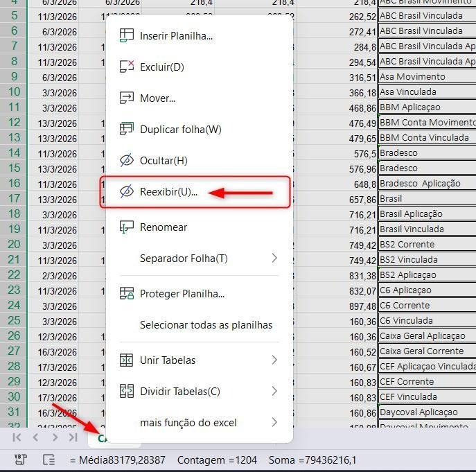Expand the Separador Folha(T) submenu arrow

click(274, 258)
